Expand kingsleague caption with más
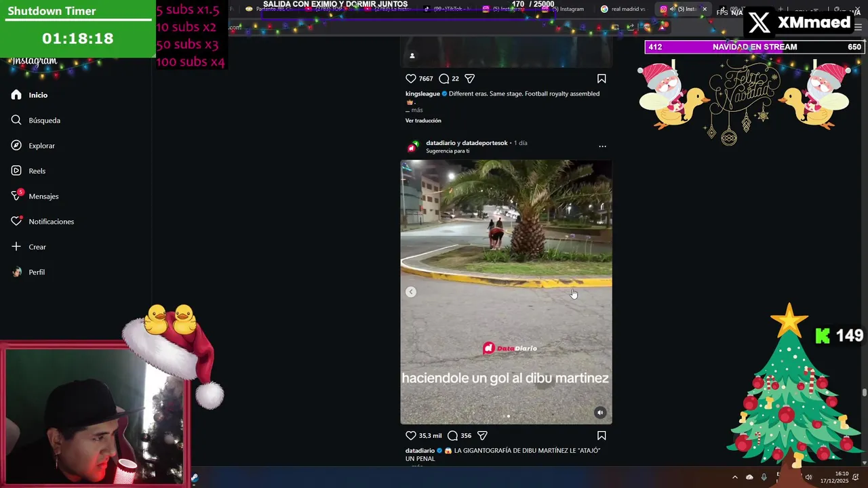Image resolution: width=868 pixels, height=488 pixels. [416, 110]
